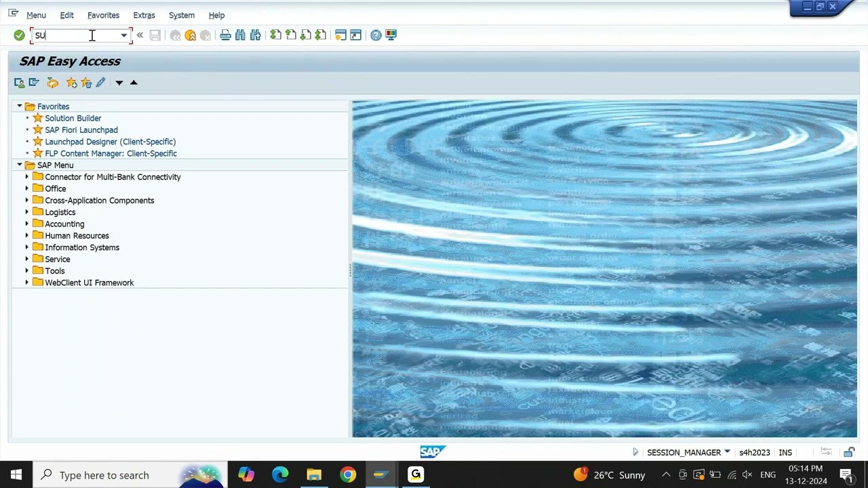Click the Cancel icon in the toolbar

tap(205, 35)
